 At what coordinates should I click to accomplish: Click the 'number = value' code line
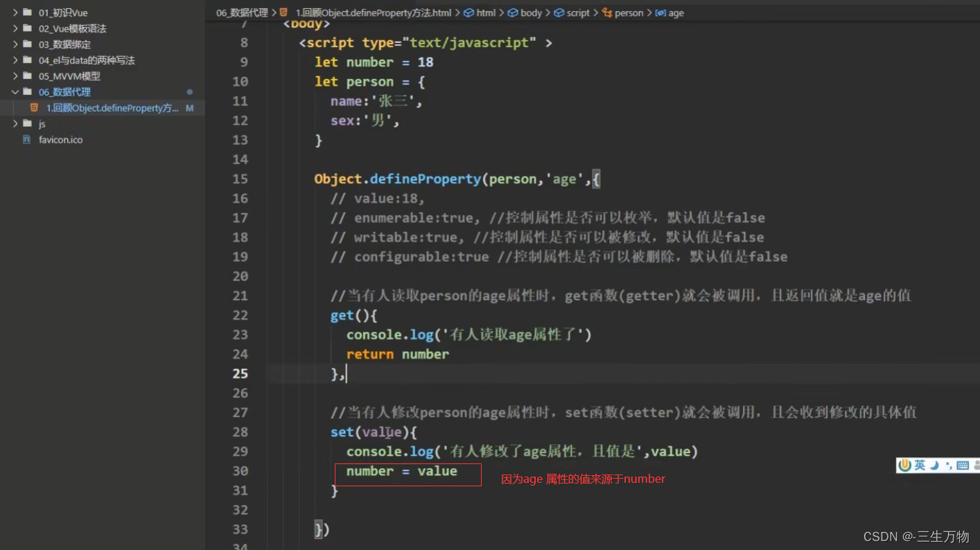click(x=402, y=471)
